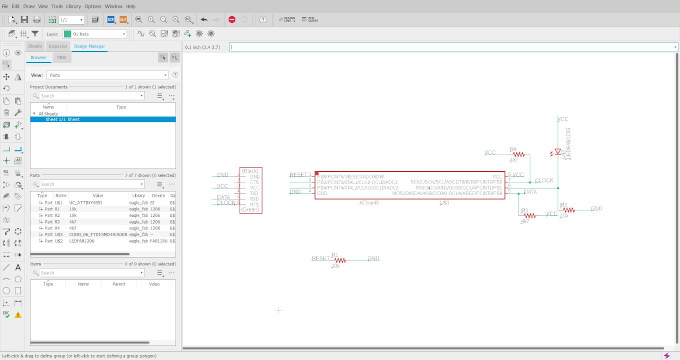Select the Info tool in left toolbar
The width and height of the screenshot is (680, 360).
(x=7, y=52)
